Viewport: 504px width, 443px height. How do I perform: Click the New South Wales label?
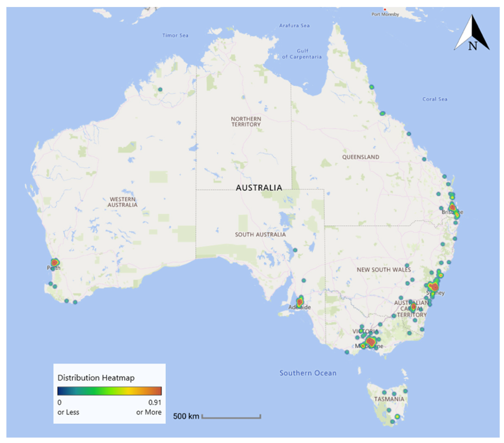click(x=384, y=270)
